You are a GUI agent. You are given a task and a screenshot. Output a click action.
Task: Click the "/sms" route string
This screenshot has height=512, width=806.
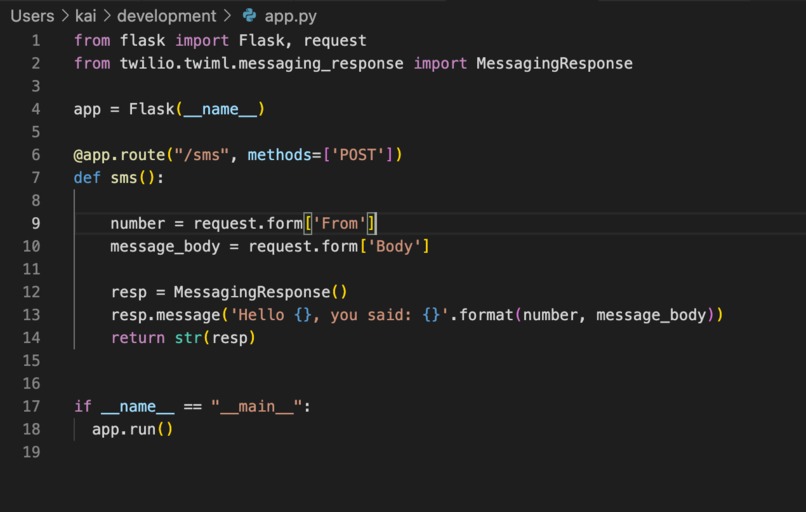tap(202, 155)
